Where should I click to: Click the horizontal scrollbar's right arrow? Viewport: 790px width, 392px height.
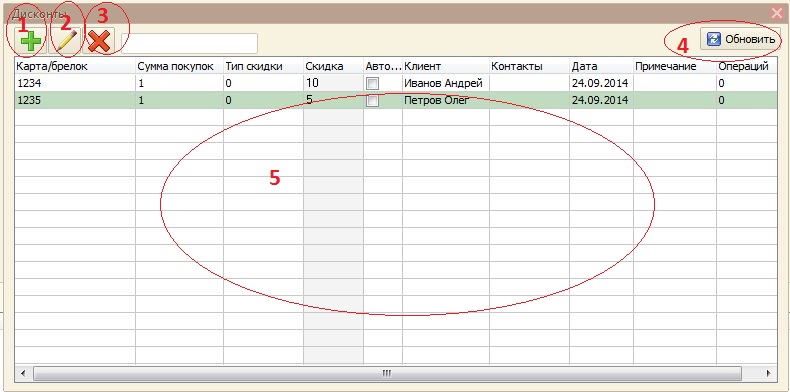click(x=768, y=373)
